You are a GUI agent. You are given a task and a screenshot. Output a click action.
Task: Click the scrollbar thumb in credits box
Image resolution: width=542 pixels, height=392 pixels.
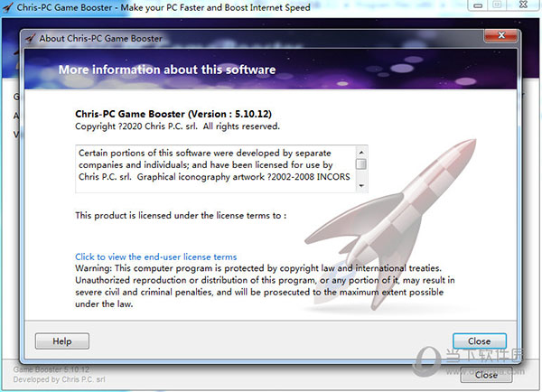[361, 164]
